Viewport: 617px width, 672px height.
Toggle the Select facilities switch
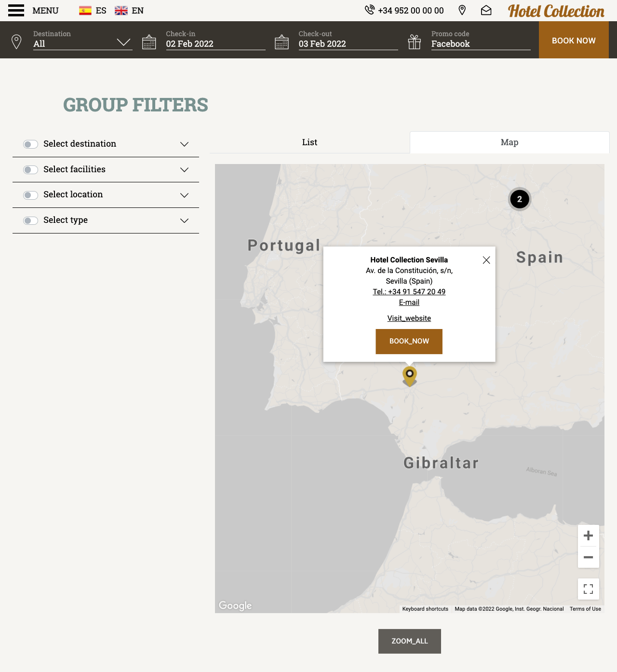click(30, 170)
